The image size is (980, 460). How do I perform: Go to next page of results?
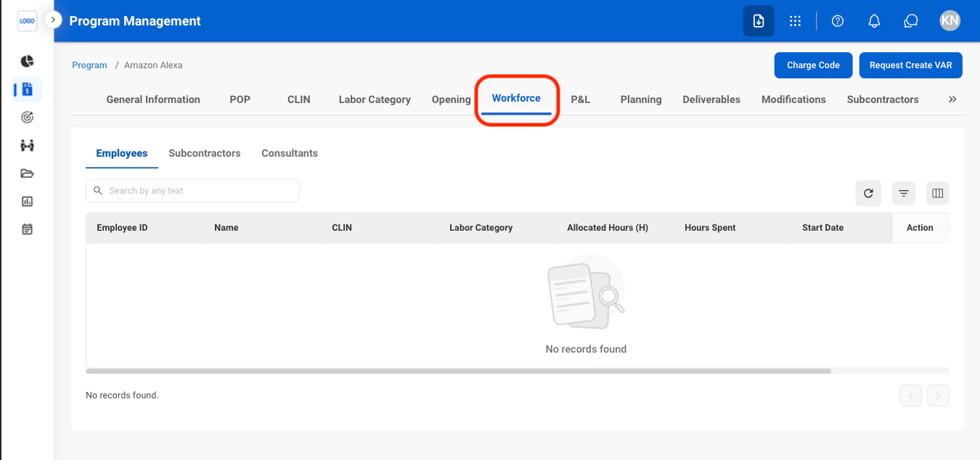[939, 395]
